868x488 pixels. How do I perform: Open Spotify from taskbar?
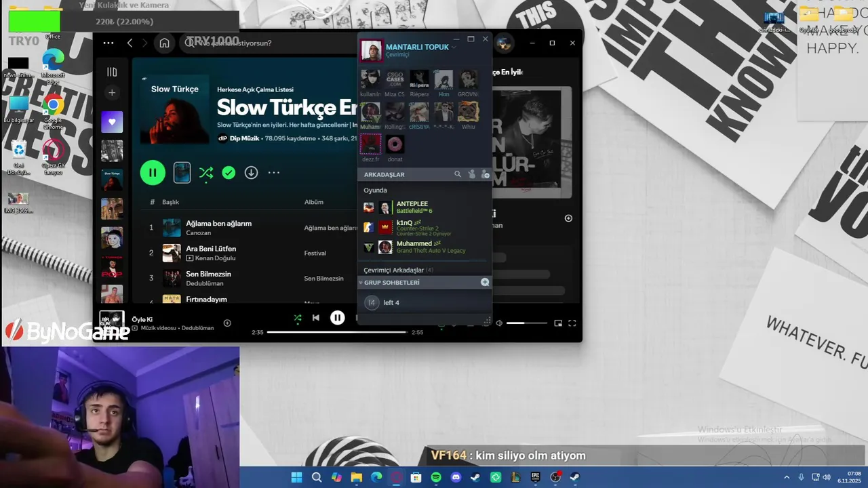coord(436,477)
